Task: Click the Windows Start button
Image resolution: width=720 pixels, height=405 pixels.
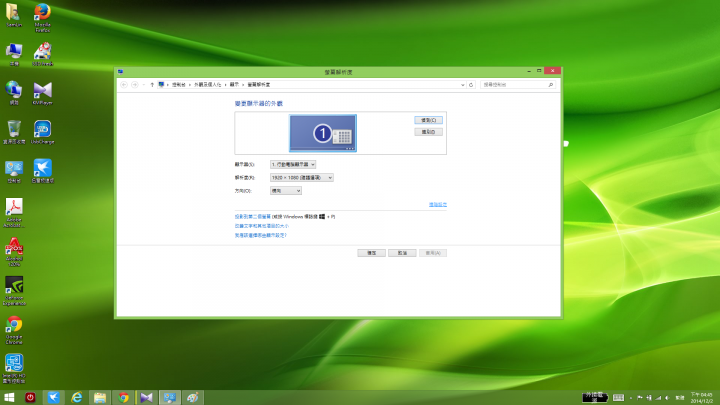Action: 9,398
